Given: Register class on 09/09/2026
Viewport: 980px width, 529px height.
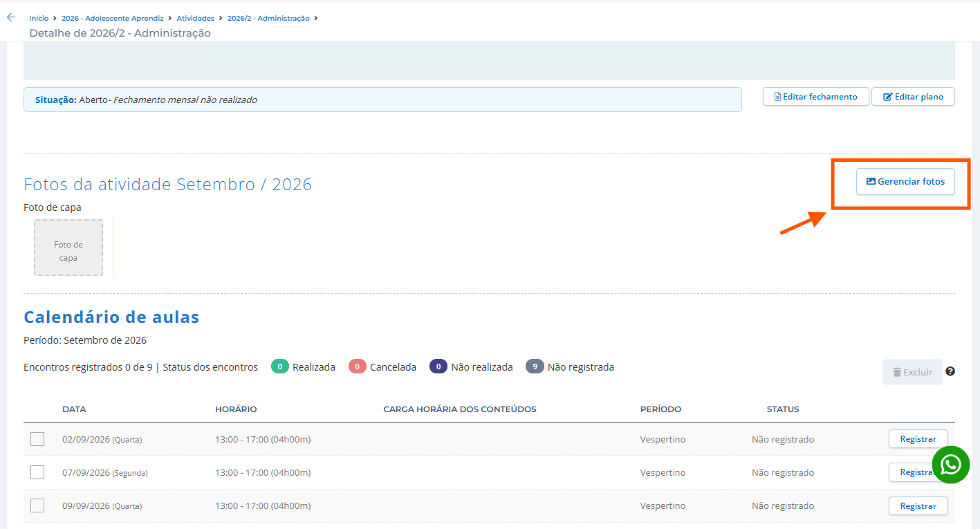Looking at the screenshot, I should (x=918, y=506).
